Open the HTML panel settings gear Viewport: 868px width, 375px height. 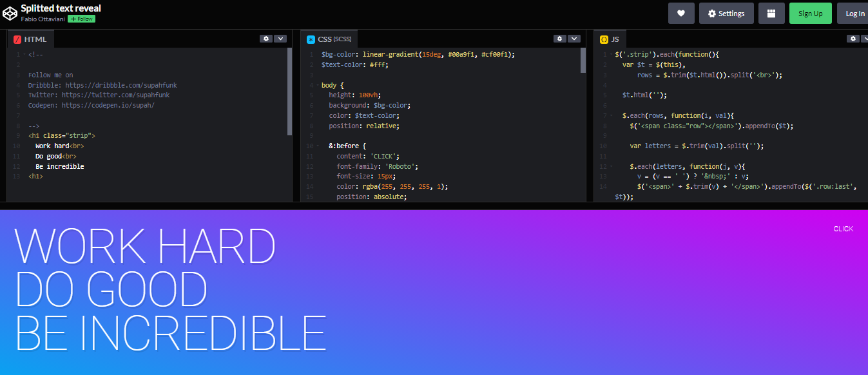[266, 38]
